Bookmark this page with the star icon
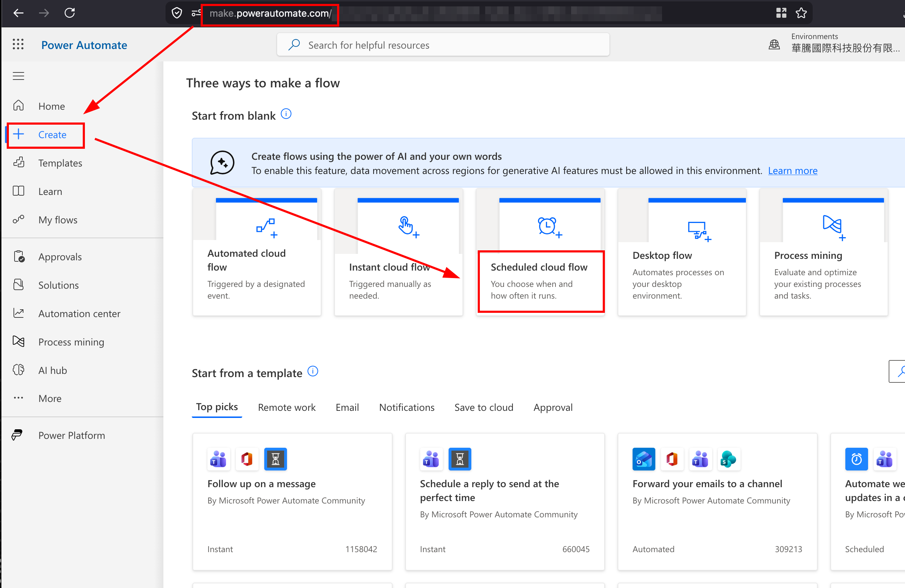 coord(801,13)
